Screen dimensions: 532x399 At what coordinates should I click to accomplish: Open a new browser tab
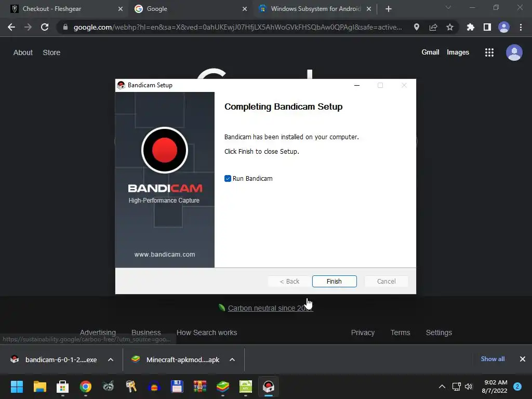(x=389, y=9)
